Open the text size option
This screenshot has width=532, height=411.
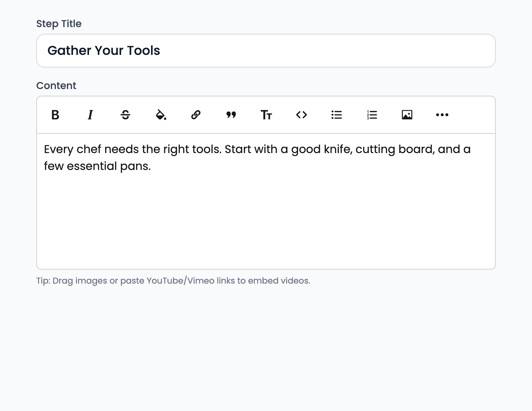[266, 115]
